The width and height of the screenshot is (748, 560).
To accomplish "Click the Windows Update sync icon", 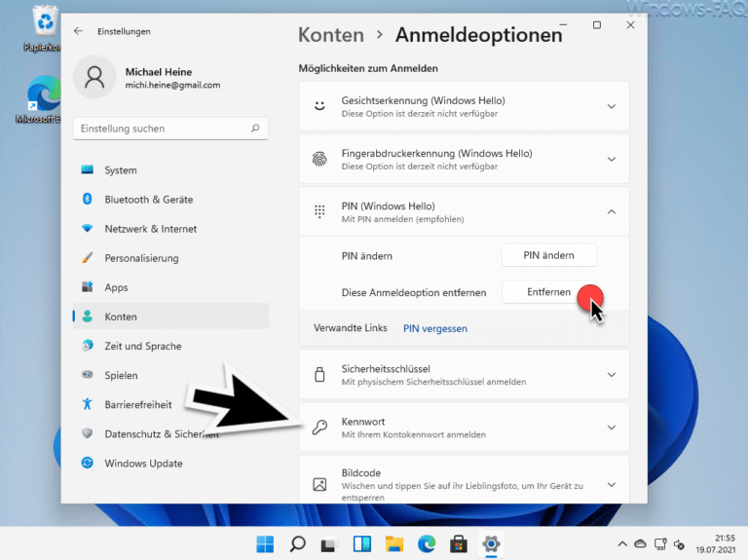I will (88, 463).
